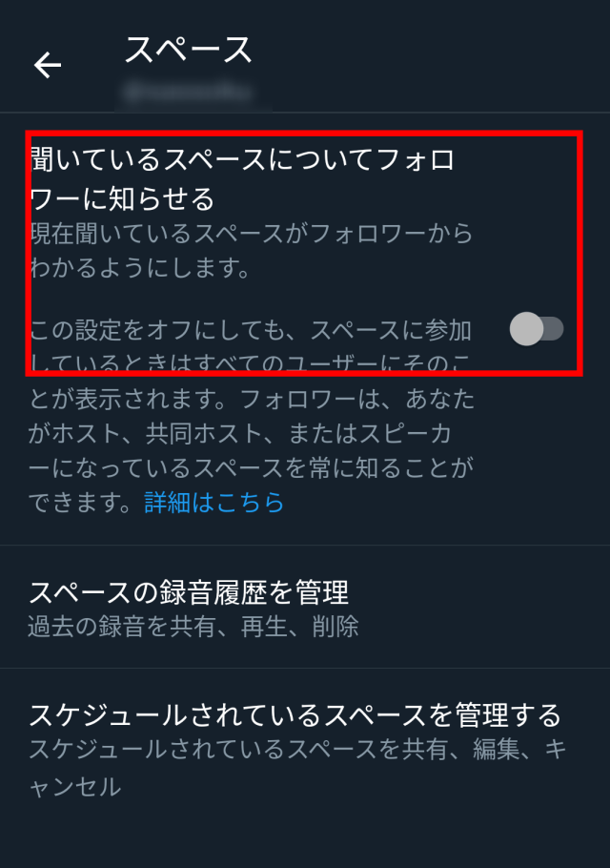
Task: Click the line ーになっているスペースを常に知ることが
Action: [251, 467]
